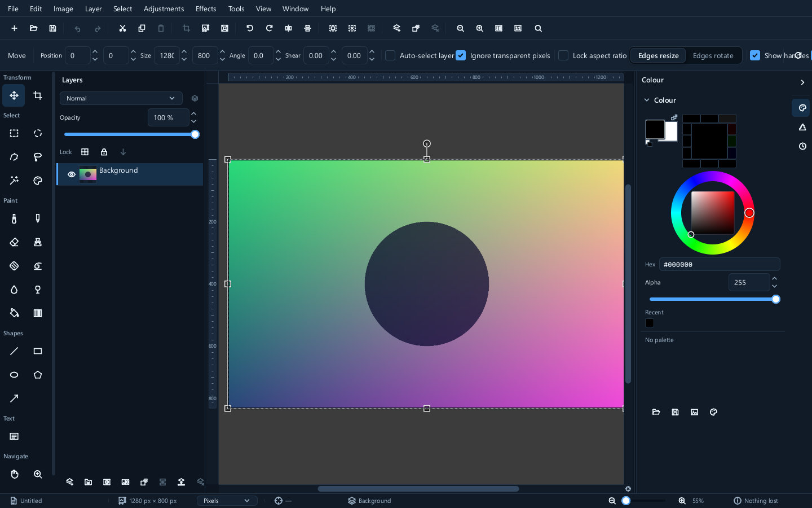
Task: Switch to Edges rotate mode
Action: [713, 55]
